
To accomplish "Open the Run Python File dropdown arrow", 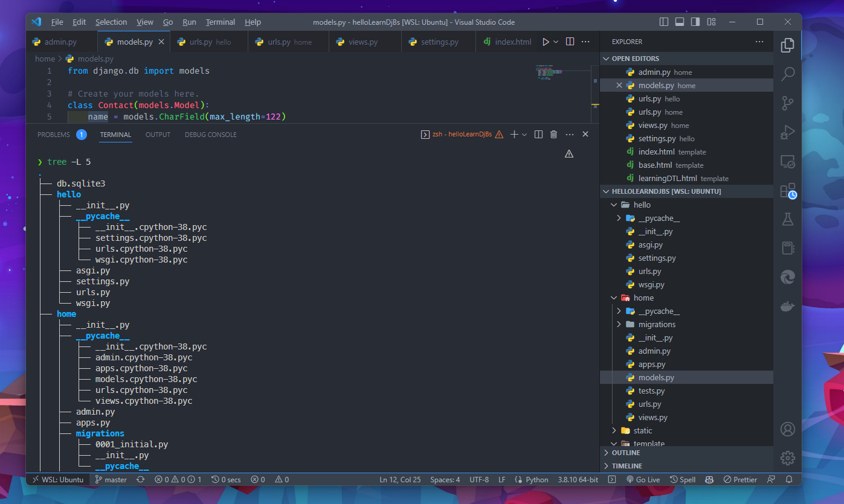I will (x=556, y=41).
